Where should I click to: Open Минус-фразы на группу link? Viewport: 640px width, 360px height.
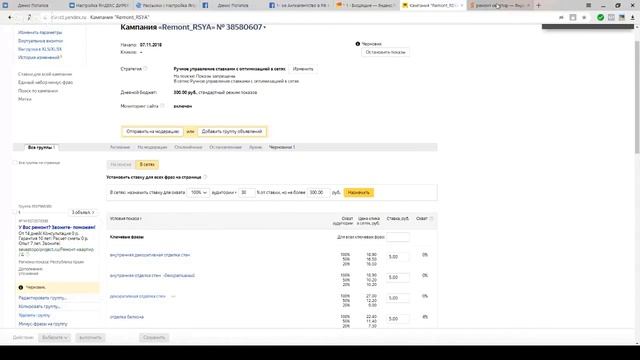[x=43, y=324]
